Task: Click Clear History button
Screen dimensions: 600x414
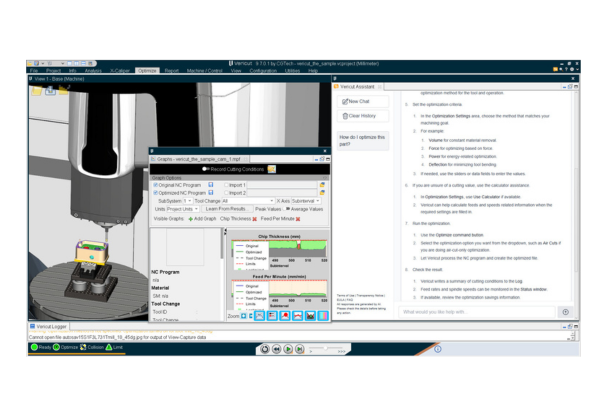Action: (362, 116)
